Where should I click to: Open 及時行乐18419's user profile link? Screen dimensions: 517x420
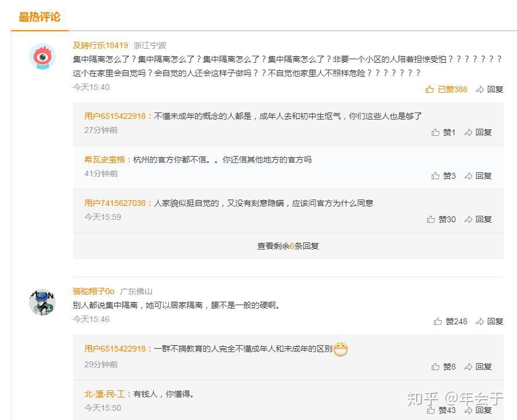[100, 45]
